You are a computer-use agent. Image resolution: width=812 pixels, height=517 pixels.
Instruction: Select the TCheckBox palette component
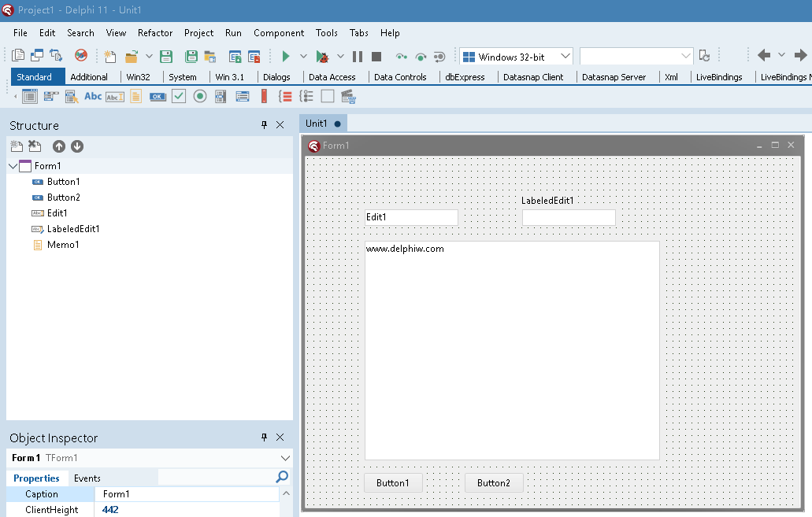coord(179,96)
